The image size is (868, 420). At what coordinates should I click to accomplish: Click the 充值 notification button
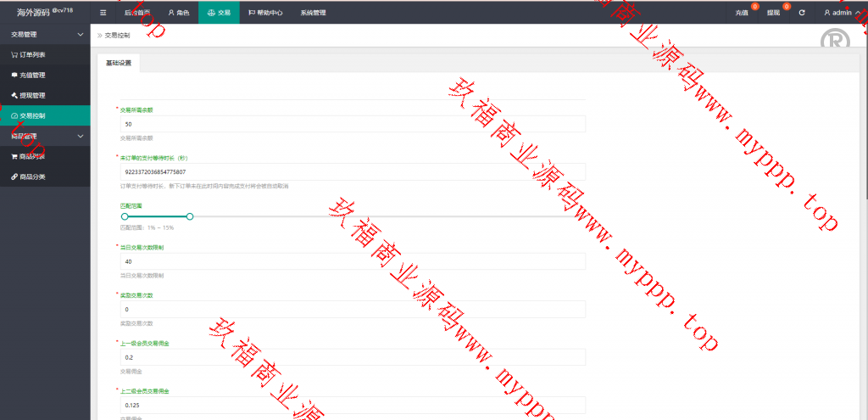[x=742, y=13]
